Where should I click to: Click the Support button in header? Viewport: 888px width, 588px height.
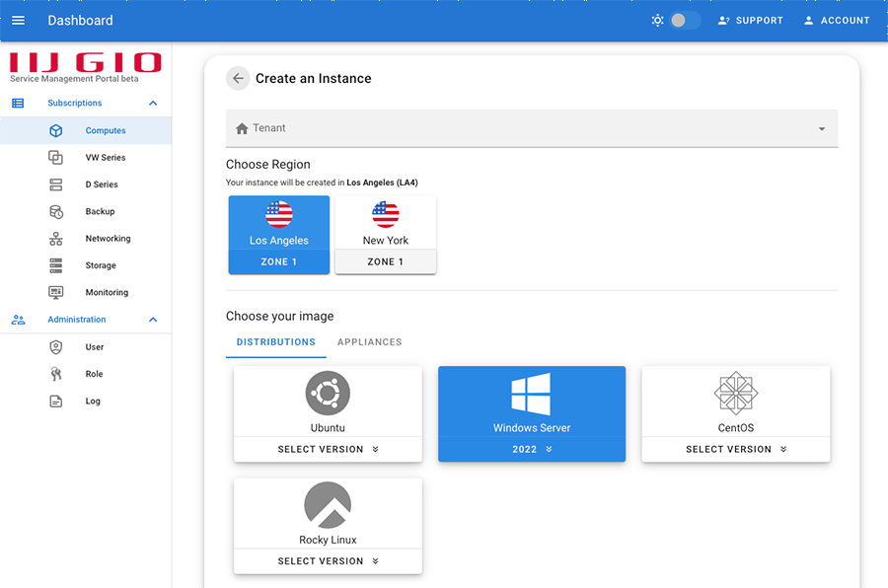point(750,21)
